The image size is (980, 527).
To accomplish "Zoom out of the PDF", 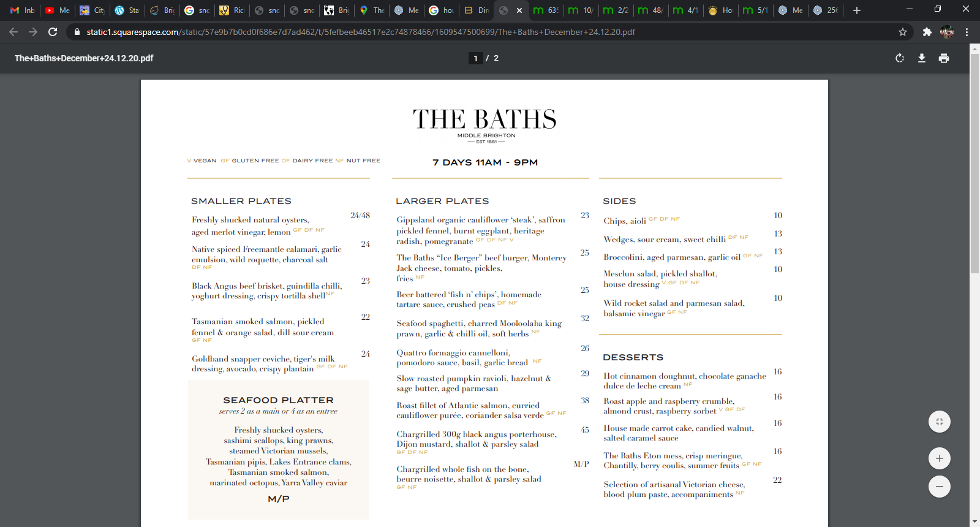I will pos(939,487).
